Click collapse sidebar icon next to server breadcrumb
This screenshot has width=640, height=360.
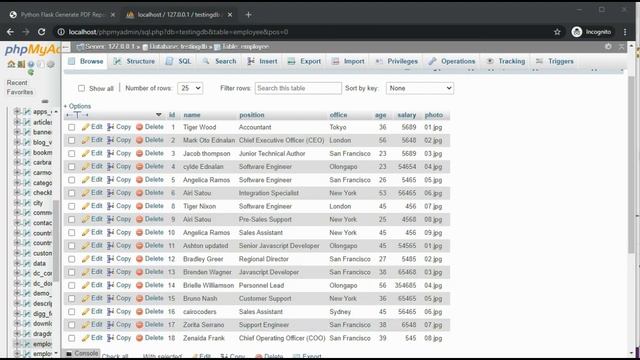(x=66, y=47)
